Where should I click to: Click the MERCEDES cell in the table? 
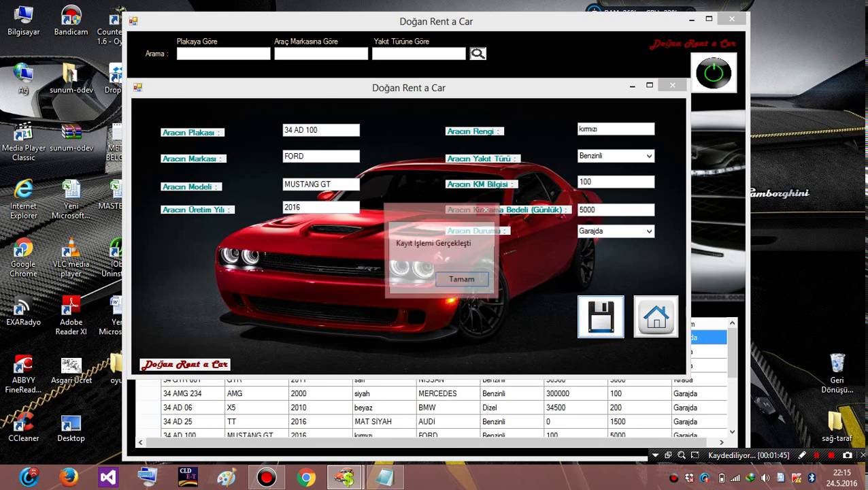click(x=448, y=393)
